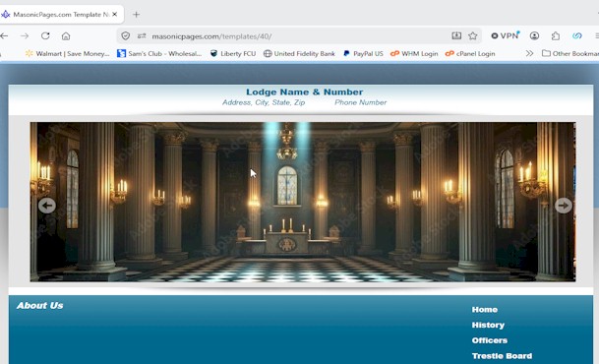Open a new tab with plus button
Viewport: 599px width, 364px height.
[x=136, y=15]
